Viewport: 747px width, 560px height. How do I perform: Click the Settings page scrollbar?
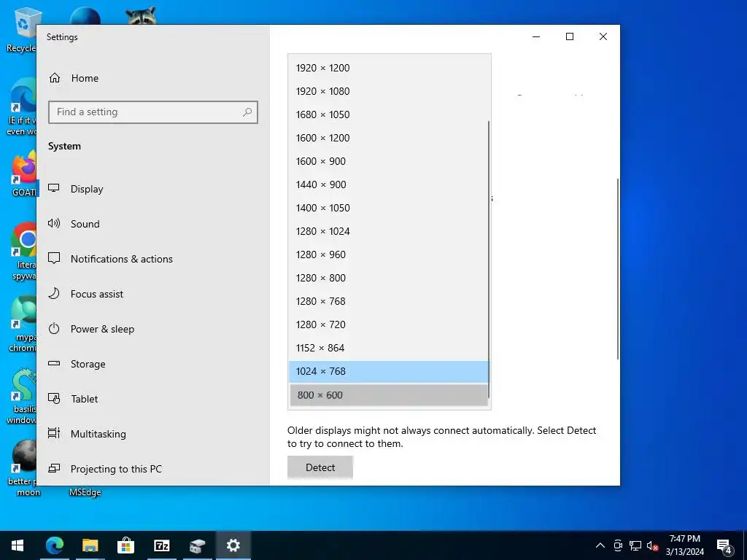pyautogui.click(x=618, y=269)
